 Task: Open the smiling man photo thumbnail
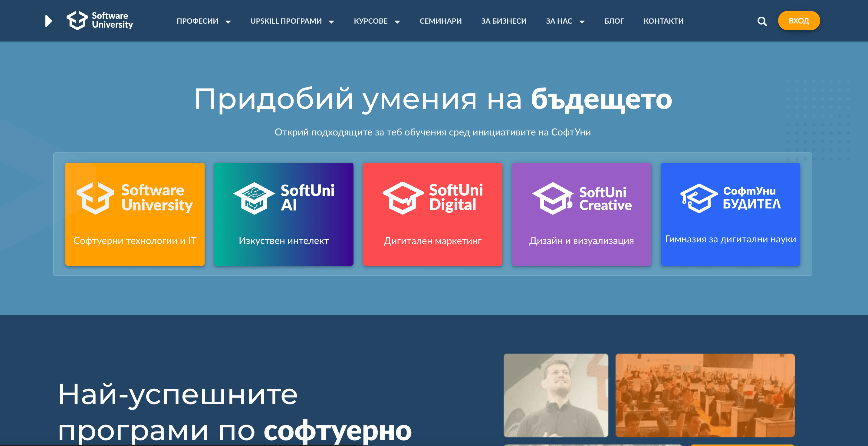[556, 395]
